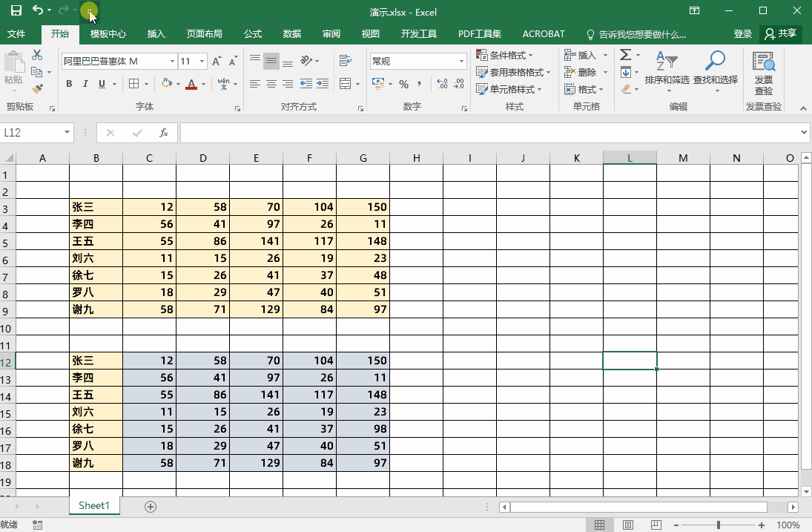The image size is (812, 532).
Task: Toggle Bold formatting
Action: tap(69, 84)
